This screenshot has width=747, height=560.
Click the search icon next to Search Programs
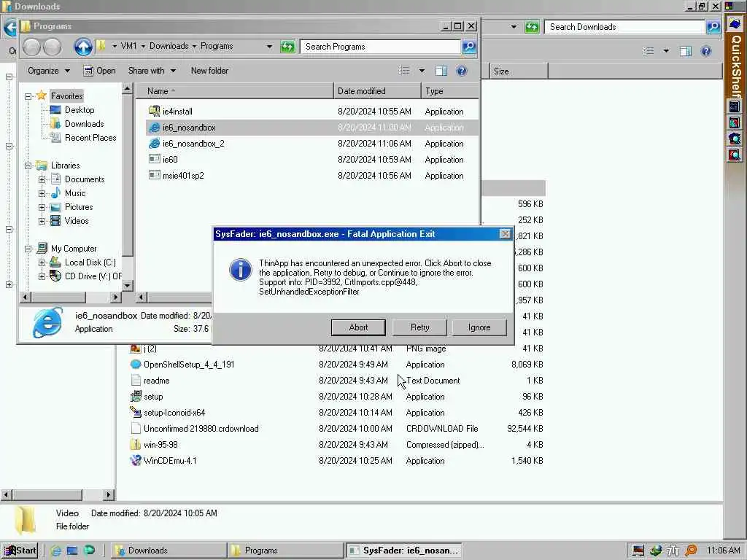pyautogui.click(x=469, y=47)
